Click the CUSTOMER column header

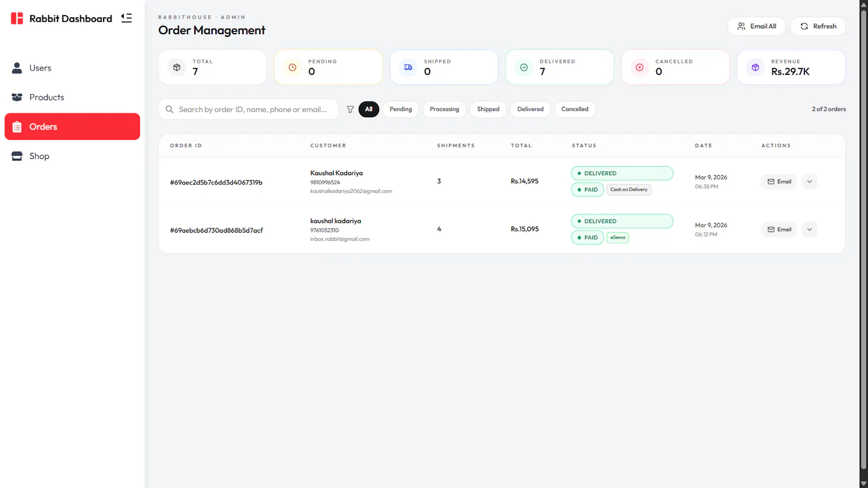click(x=328, y=145)
